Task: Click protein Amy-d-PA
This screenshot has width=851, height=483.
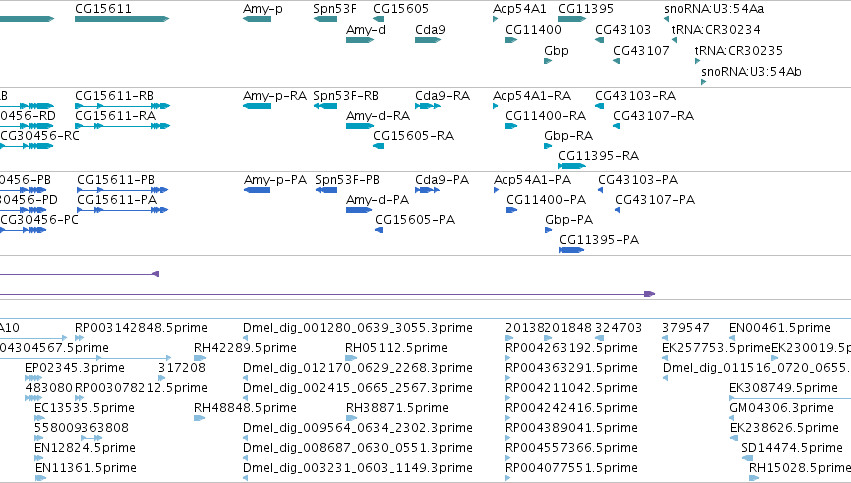Action: 359,210
